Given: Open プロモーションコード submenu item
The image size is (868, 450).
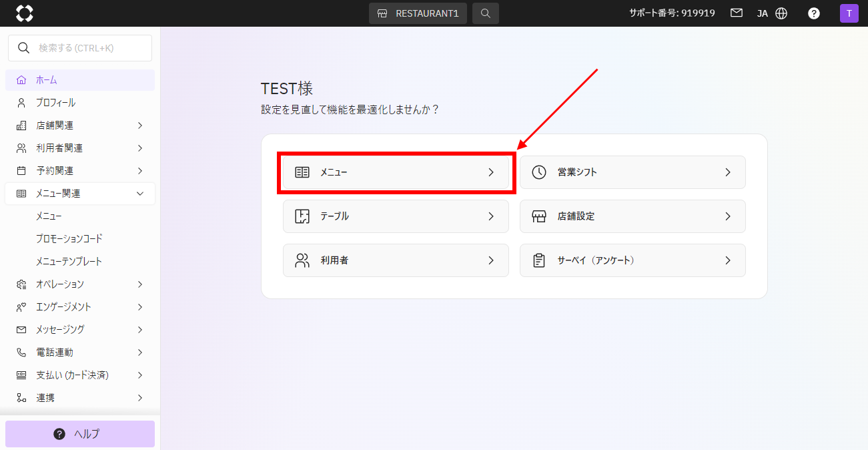Looking at the screenshot, I should point(69,239).
